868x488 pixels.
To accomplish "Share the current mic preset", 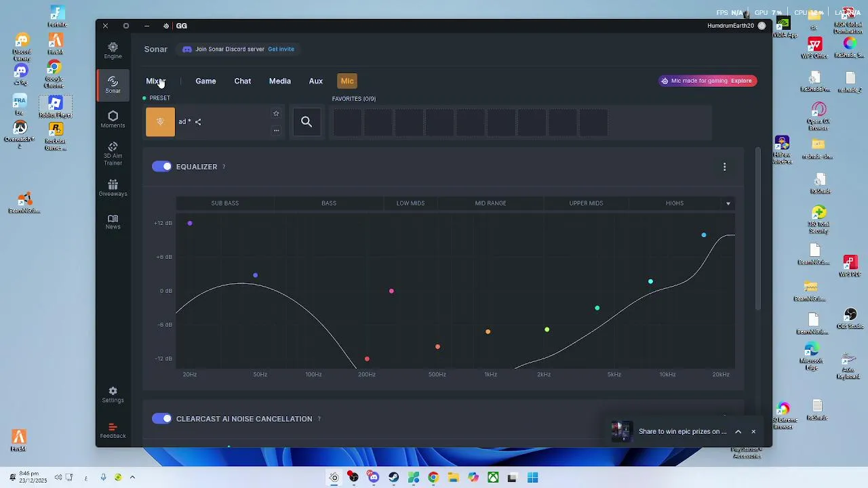I will 198,122.
